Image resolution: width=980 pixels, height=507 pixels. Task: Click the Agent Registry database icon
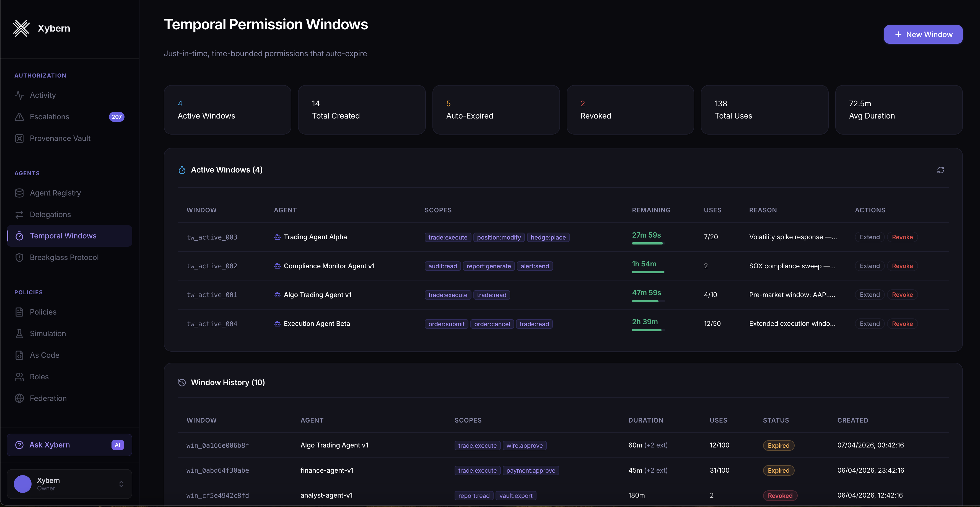19,193
